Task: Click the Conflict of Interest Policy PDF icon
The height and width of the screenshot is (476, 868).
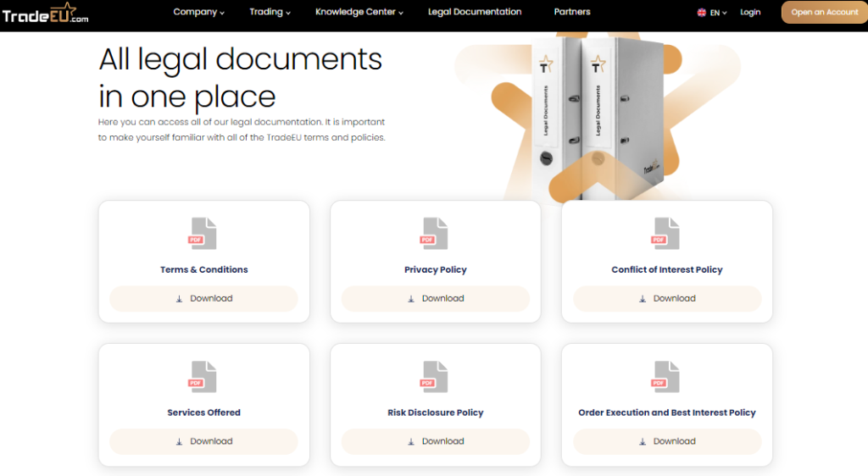Action: [666, 233]
